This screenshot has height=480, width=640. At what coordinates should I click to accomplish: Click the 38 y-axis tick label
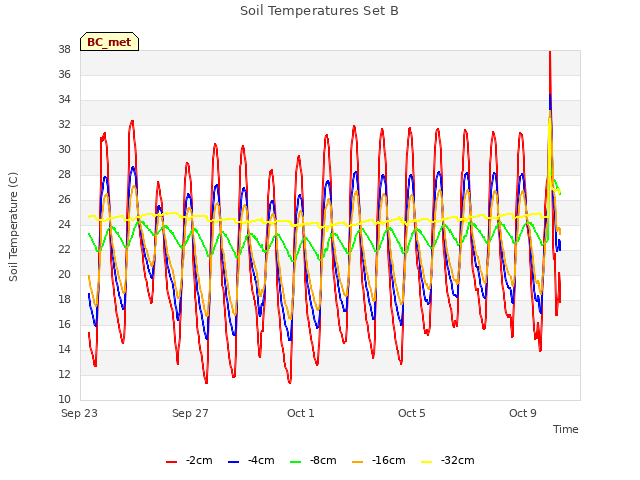coord(64,49)
